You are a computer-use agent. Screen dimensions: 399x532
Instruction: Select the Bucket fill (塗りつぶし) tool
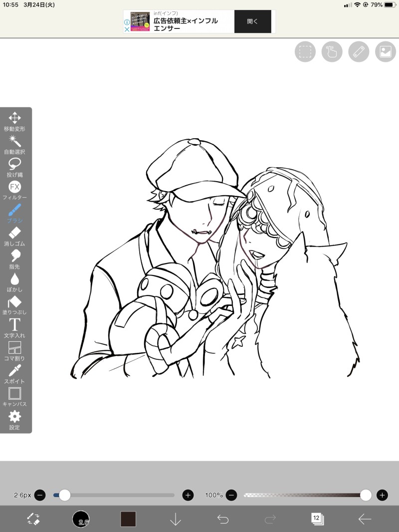(14, 305)
